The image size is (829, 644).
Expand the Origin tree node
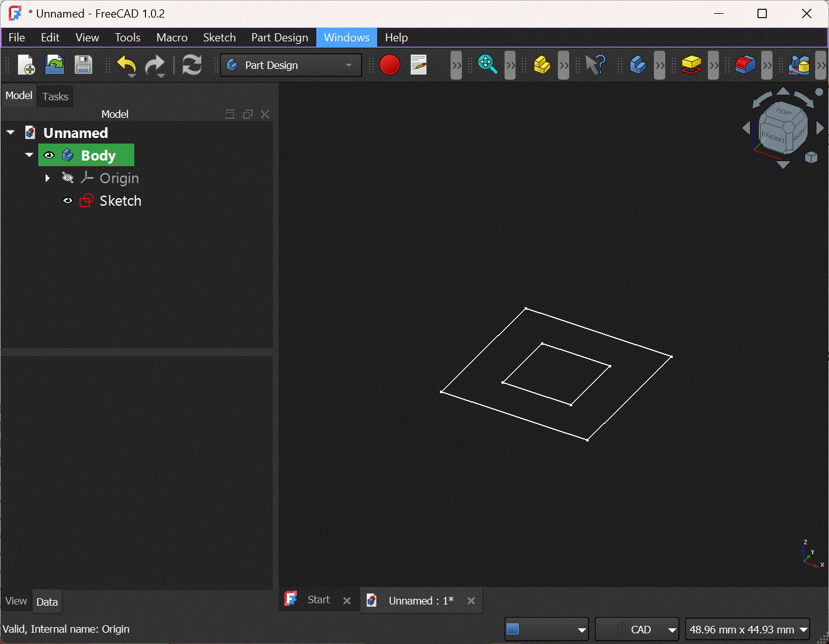click(47, 177)
